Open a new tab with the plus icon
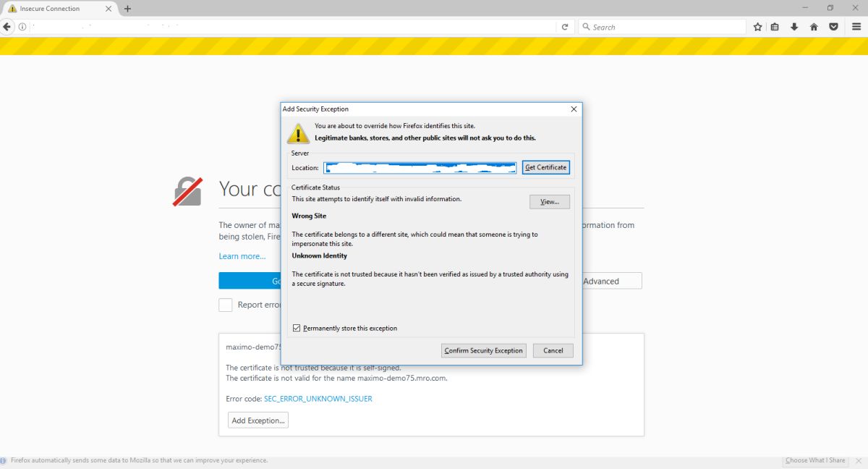Screen dimensions: 868x469 pos(127,9)
